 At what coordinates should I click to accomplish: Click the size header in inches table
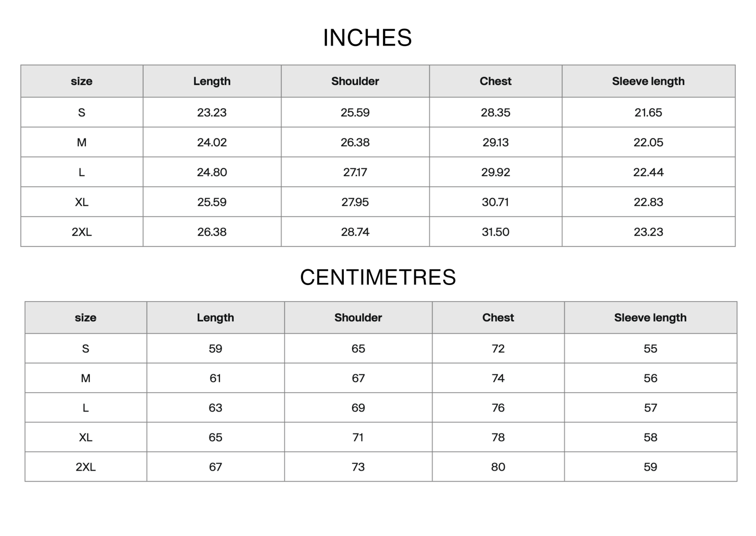82,81
